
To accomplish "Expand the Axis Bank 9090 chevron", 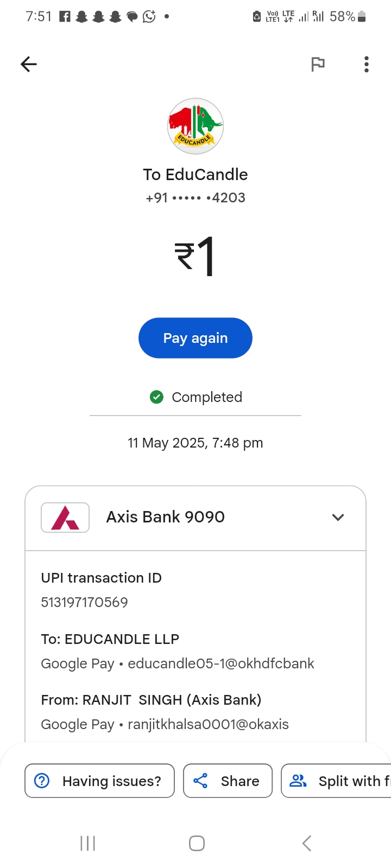I will (338, 518).
